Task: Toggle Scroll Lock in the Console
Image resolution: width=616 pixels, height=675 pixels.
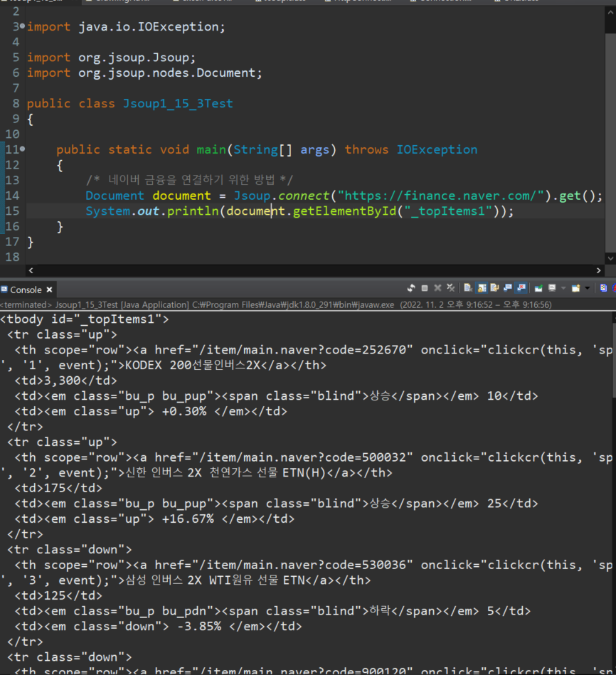Action: coord(482,288)
